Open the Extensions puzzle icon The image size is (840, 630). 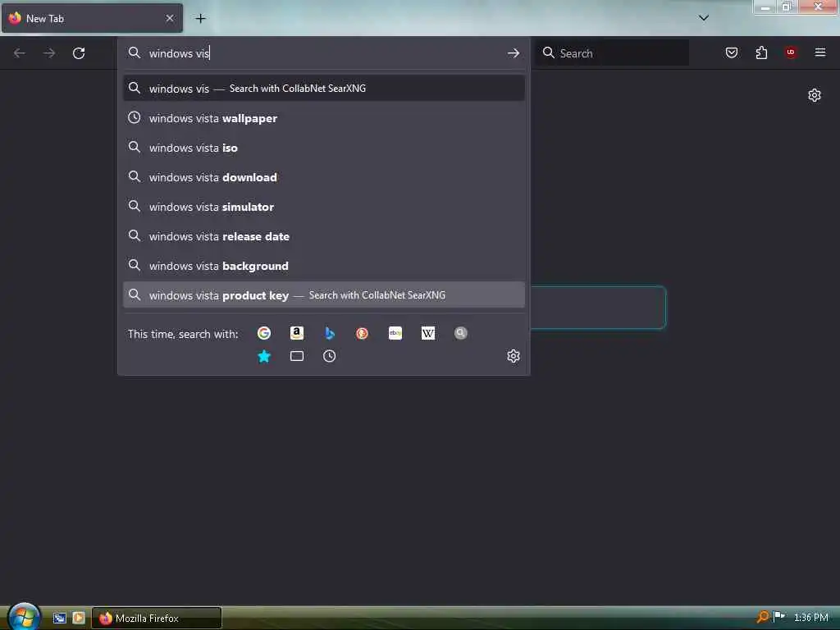pos(761,52)
